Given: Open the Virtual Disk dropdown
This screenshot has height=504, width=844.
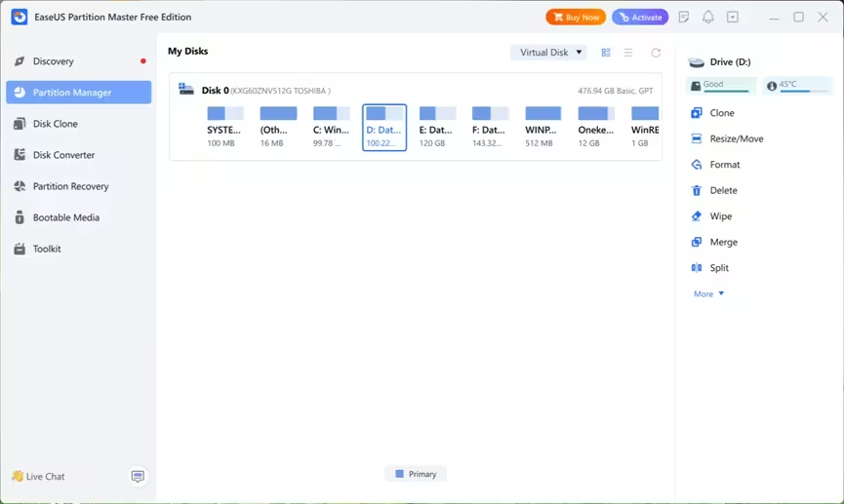Looking at the screenshot, I should click(x=549, y=53).
